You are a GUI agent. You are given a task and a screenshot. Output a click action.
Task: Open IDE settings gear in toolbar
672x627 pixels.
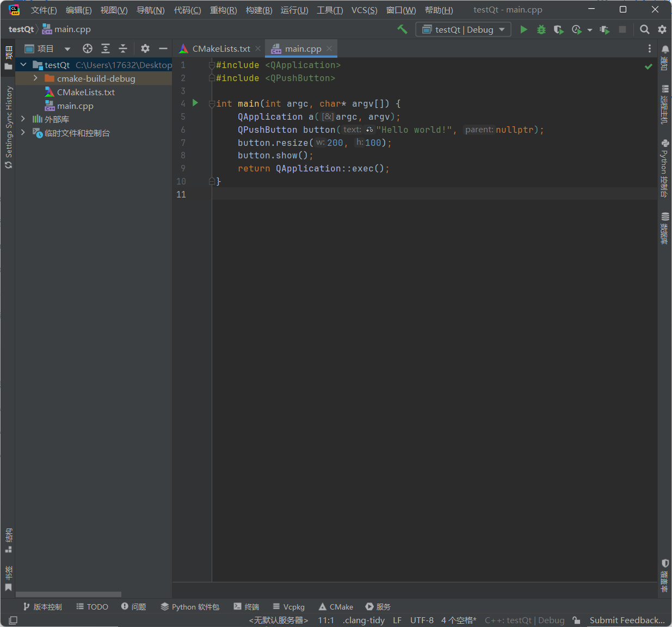662,29
